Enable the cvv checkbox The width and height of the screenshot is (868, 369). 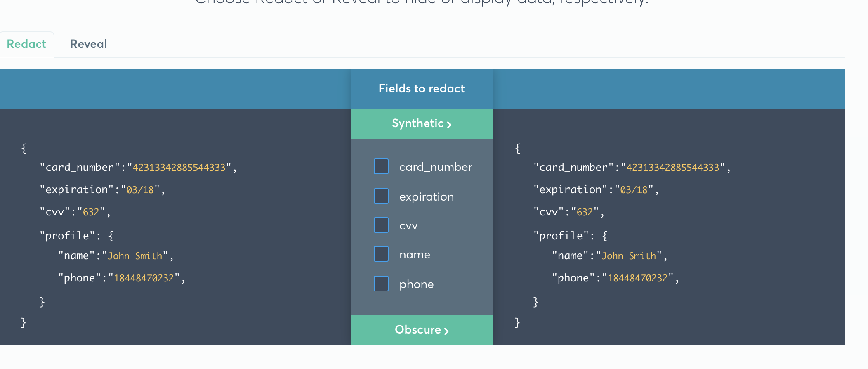381,225
